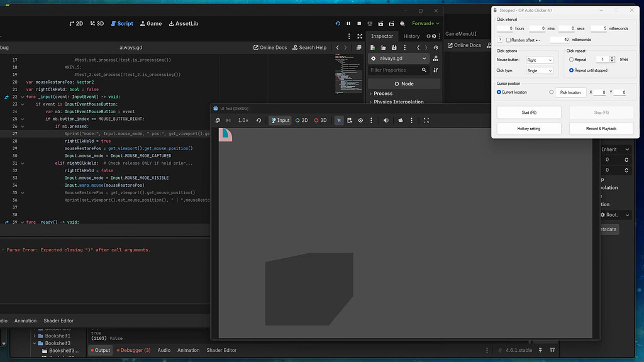The height and width of the screenshot is (362, 644).
Task: Open Hotkey setting in Auto Clicker
Action: coord(529,128)
